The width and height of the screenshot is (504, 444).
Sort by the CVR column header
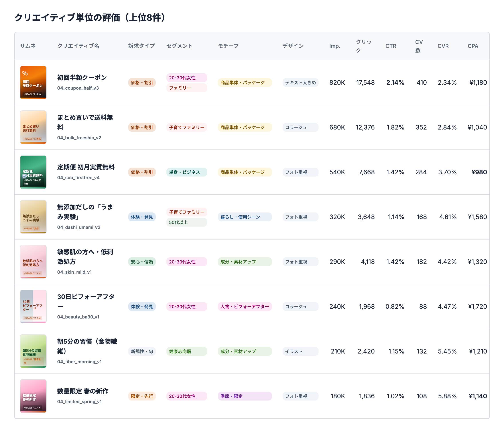(443, 46)
